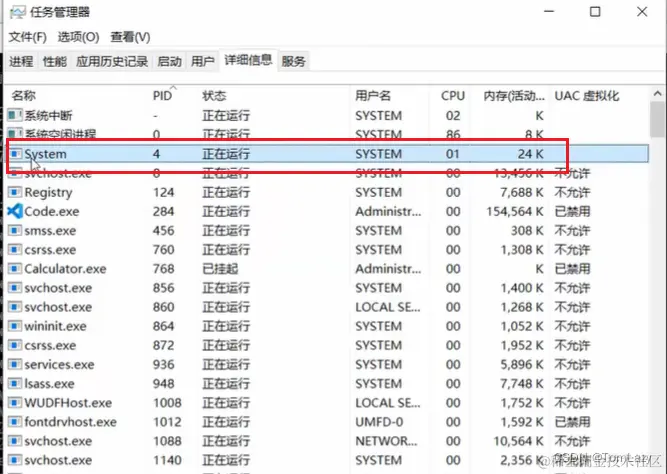
Task: Maximize the Task Manager window
Action: [x=595, y=11]
